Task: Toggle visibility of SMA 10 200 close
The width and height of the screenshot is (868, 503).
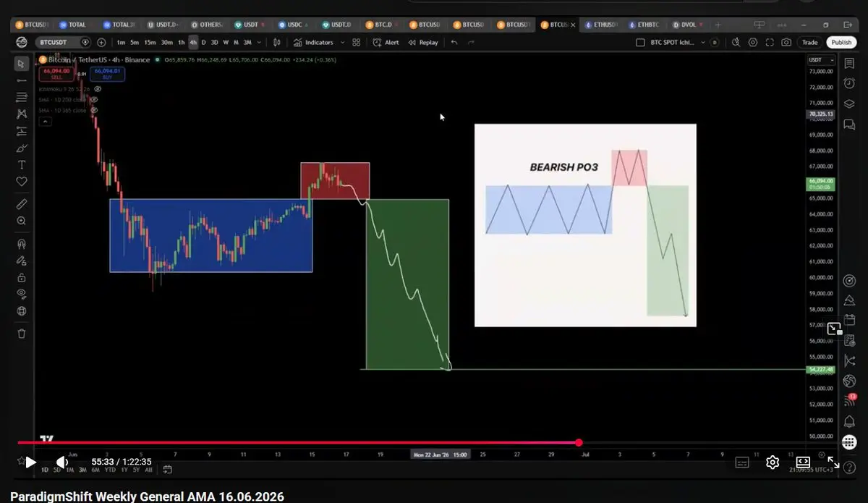Action: 94,99
